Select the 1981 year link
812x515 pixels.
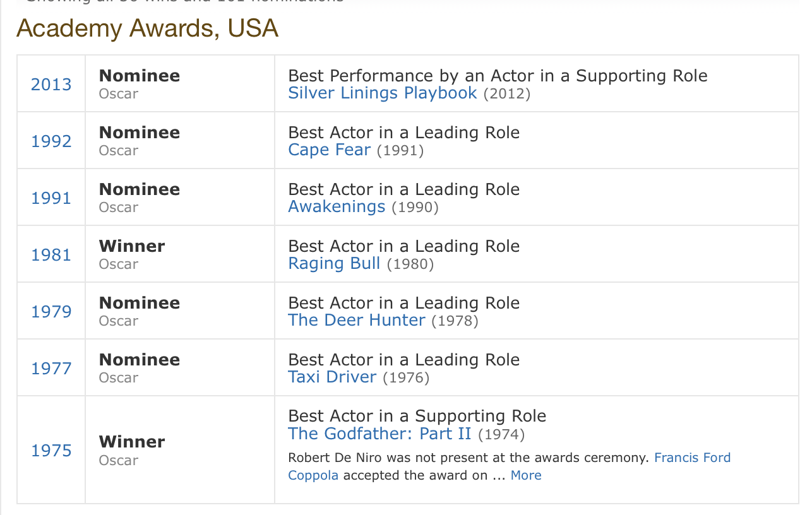pos(51,254)
